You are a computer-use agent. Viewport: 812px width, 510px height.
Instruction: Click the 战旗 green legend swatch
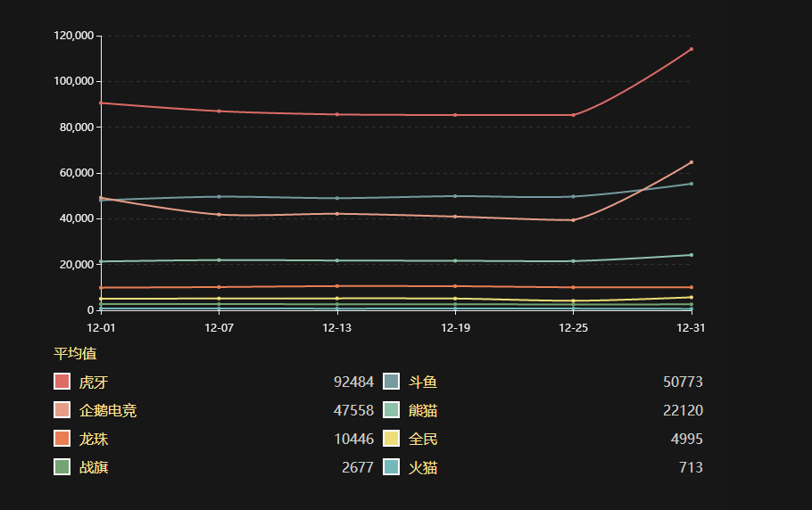(x=62, y=467)
